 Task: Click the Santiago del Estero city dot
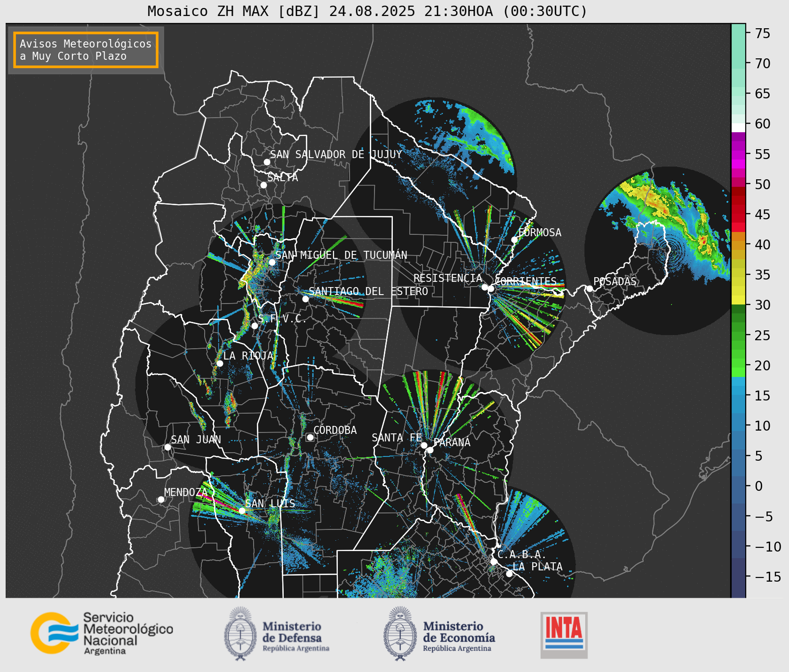[x=305, y=299]
